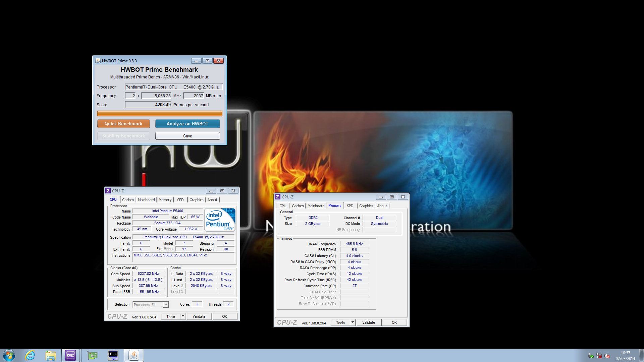Open Caches tab in the Memory window

click(298, 206)
